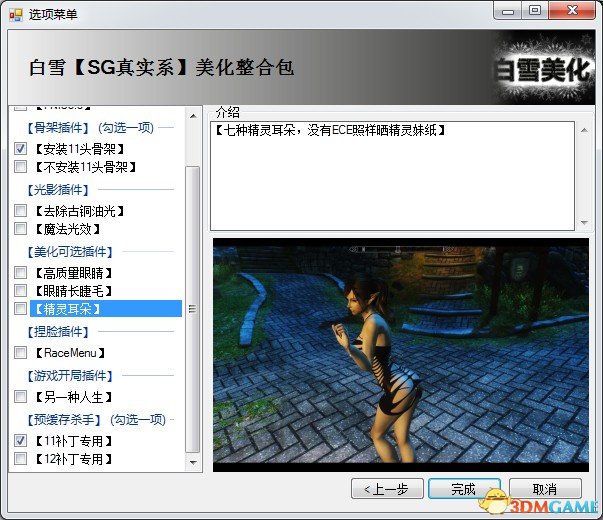The image size is (603, 520).
Task: Click description box scroll down arrow
Action: (584, 222)
